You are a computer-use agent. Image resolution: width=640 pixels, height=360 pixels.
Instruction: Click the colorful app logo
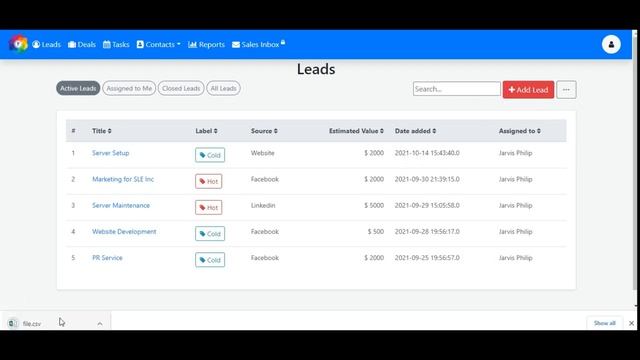coord(18,44)
